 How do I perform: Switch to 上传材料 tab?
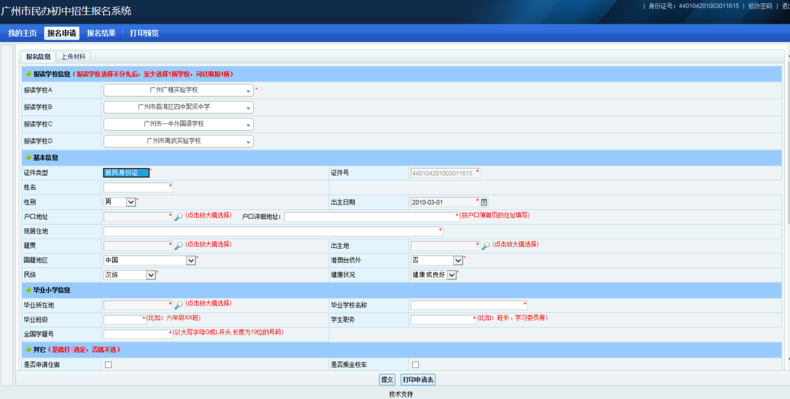(x=74, y=57)
